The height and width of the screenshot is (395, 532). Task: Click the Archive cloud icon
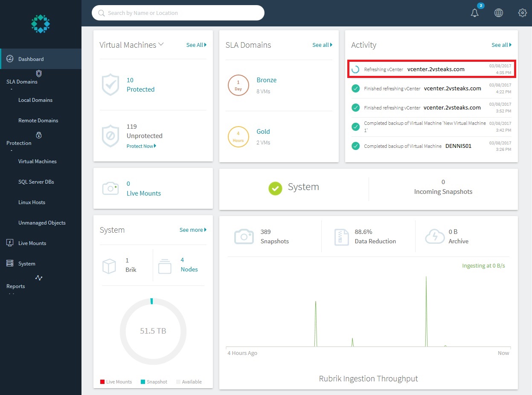click(x=435, y=236)
